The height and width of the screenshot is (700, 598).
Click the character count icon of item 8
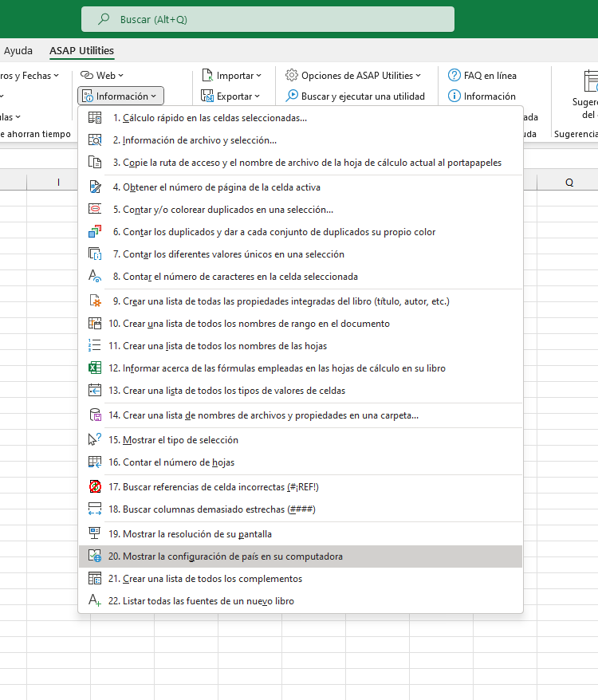point(95,277)
